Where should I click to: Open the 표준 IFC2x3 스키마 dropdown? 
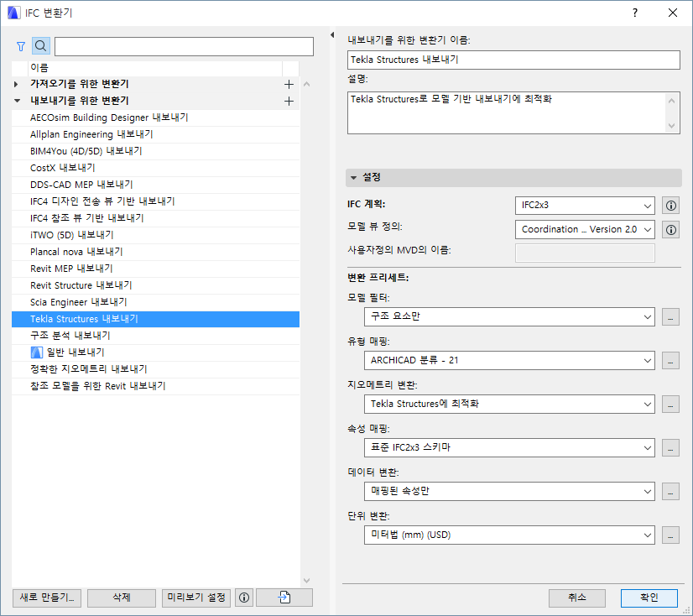point(509,448)
